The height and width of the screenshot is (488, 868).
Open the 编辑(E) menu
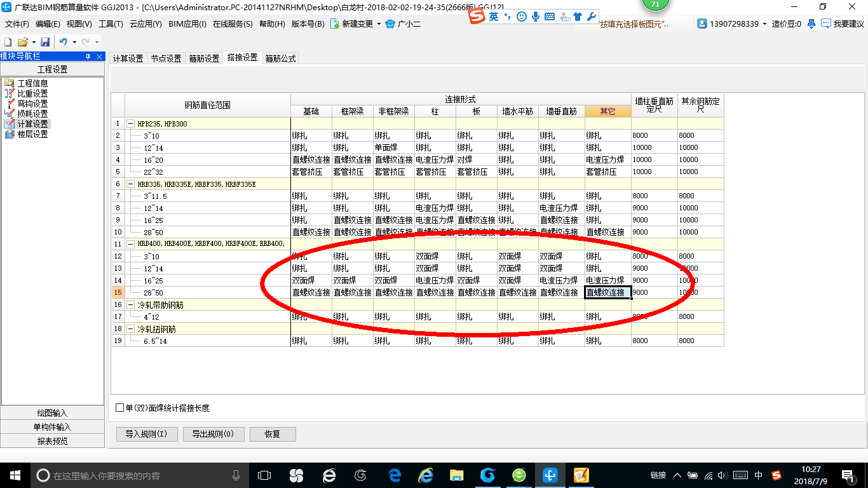tap(48, 24)
